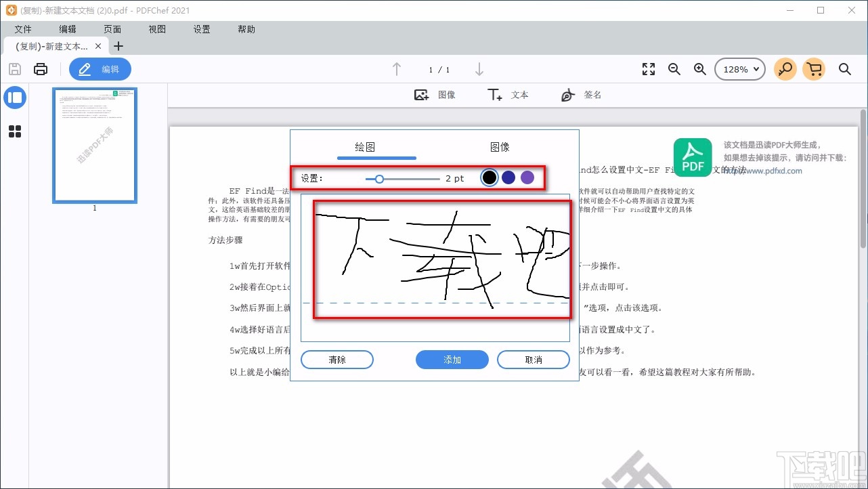
Task: Open the 设置 menu
Action: click(201, 29)
